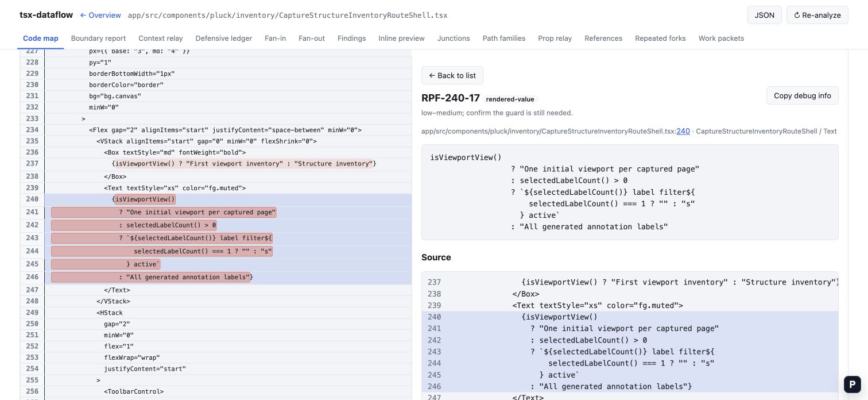This screenshot has height=400, width=868.
Task: Click the low–medium guard note text
Action: (497, 113)
